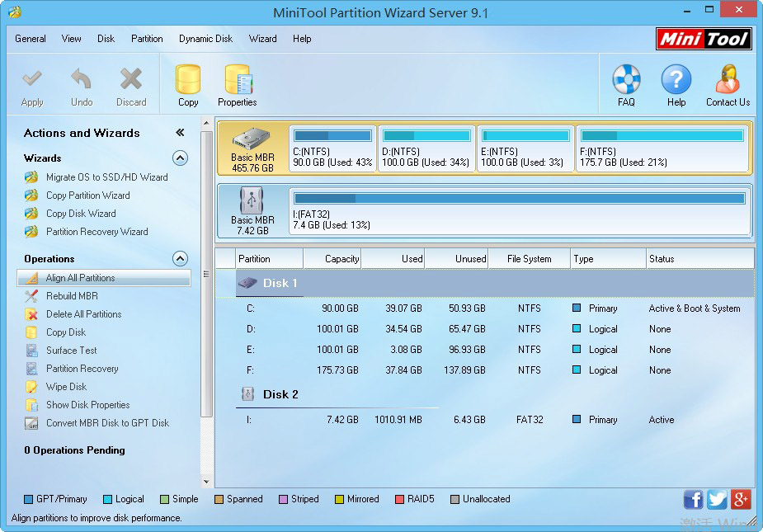Launch Partition Recovery Wizard
This screenshot has width=763, height=532.
click(x=97, y=232)
